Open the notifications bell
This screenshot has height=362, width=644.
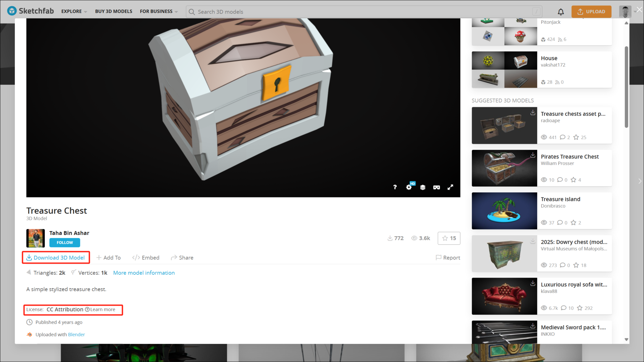click(561, 12)
